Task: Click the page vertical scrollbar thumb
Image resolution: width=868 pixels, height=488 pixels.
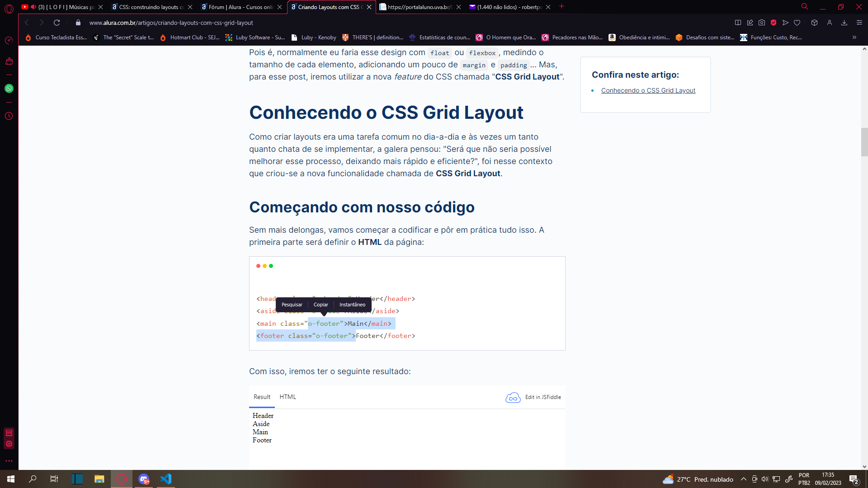Action: click(864, 142)
